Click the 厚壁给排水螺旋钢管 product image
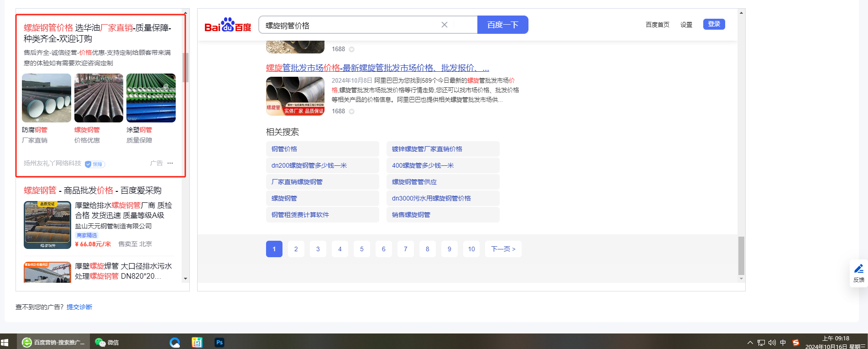This screenshot has width=868, height=349. (x=47, y=225)
